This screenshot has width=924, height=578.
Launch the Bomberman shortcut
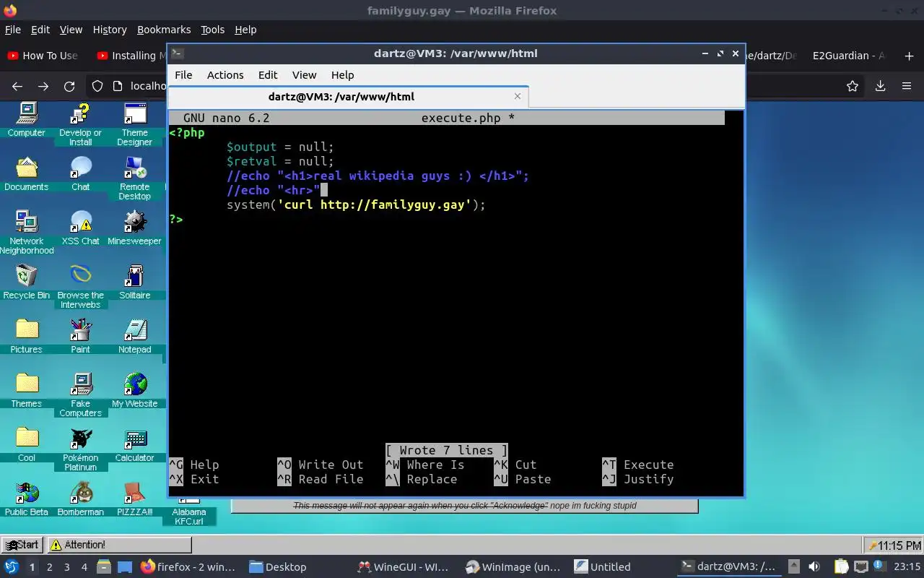coord(80,499)
